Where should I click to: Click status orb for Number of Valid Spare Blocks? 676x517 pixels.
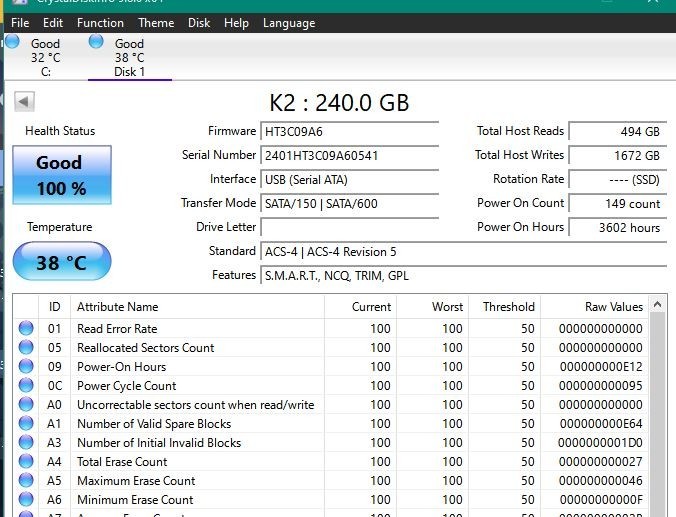(x=26, y=423)
